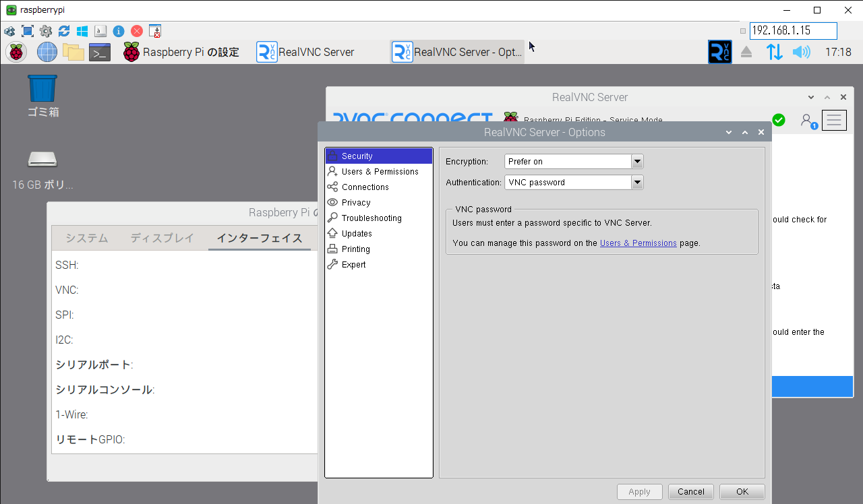Click green checkmark status in RealVNC Server
This screenshot has height=504, width=863.
tap(779, 120)
